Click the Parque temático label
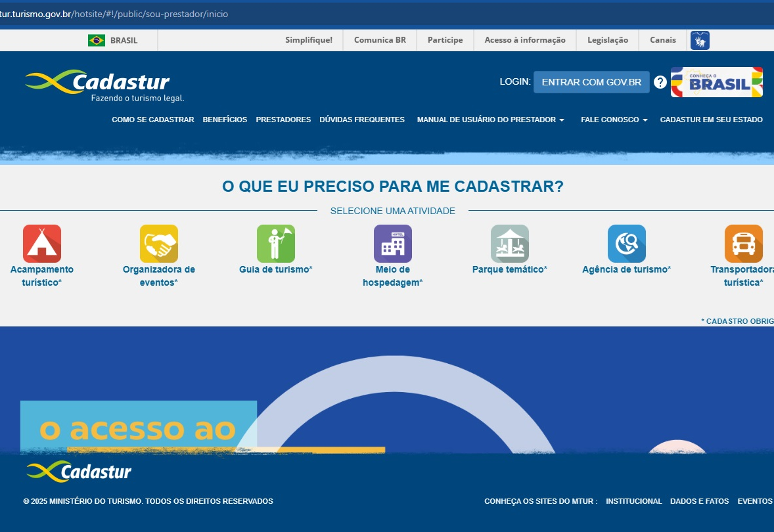774x532 pixels. coord(510,269)
